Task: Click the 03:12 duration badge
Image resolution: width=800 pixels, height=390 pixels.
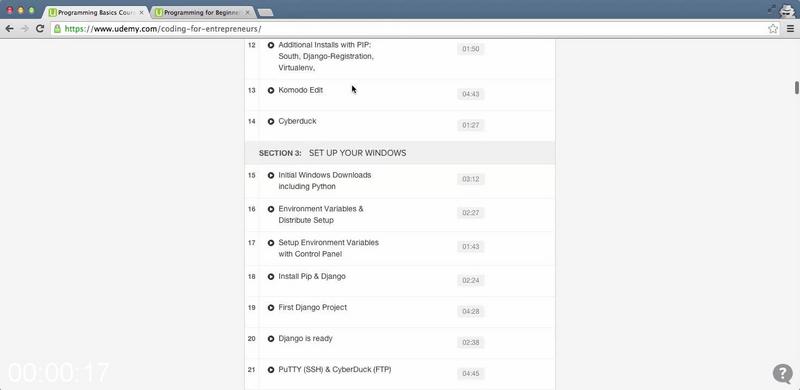Action: (x=470, y=179)
